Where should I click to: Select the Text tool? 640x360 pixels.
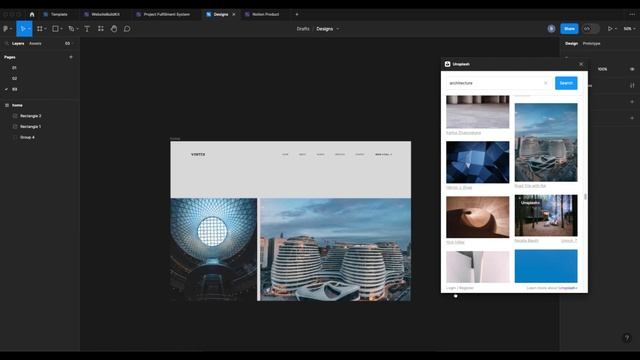coord(87,29)
